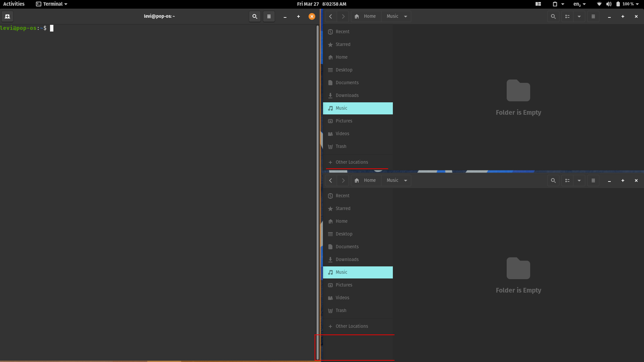Click forward arrow in bottom Files window

343,180
